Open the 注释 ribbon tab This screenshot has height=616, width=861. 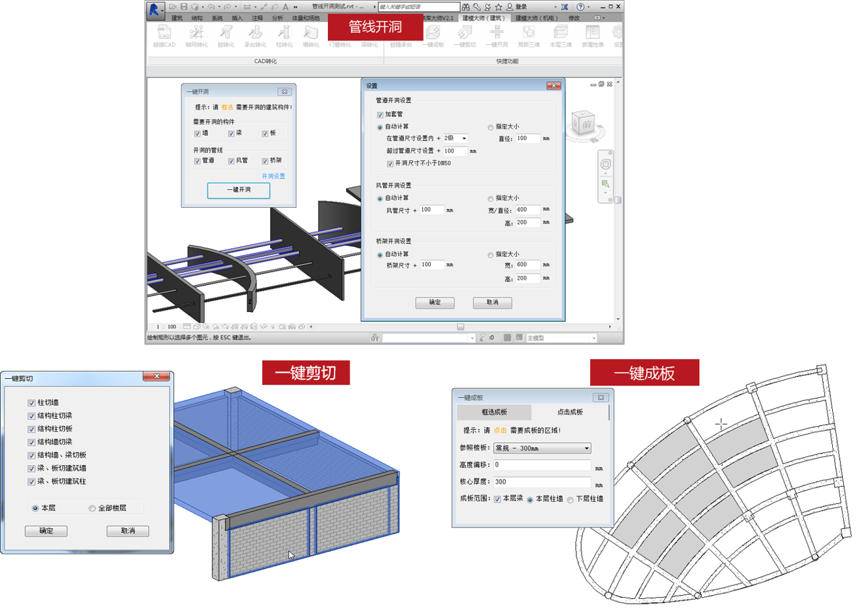click(257, 18)
